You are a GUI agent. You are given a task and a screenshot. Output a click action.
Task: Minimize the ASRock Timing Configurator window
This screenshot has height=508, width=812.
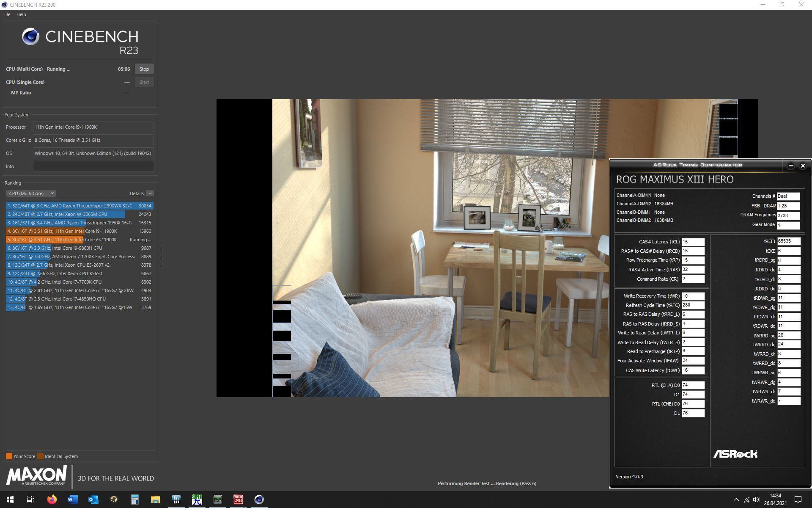coord(791,166)
